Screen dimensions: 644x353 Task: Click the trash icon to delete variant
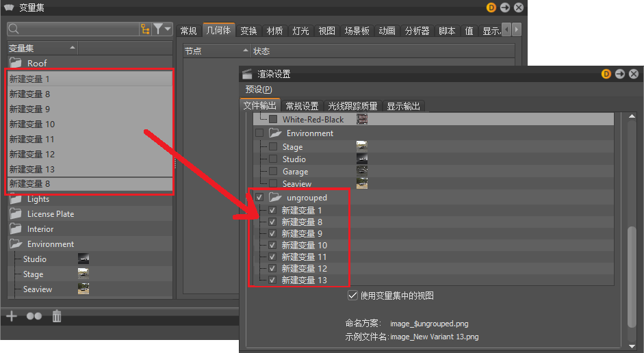click(x=57, y=316)
